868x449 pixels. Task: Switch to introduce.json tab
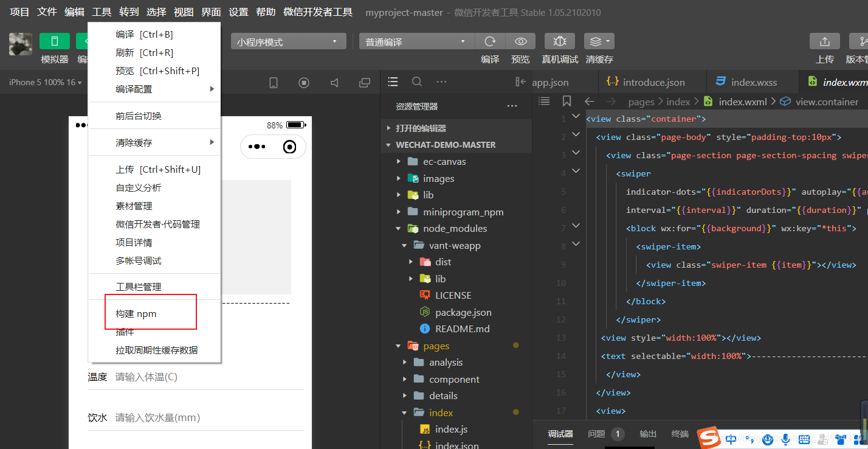tap(652, 82)
